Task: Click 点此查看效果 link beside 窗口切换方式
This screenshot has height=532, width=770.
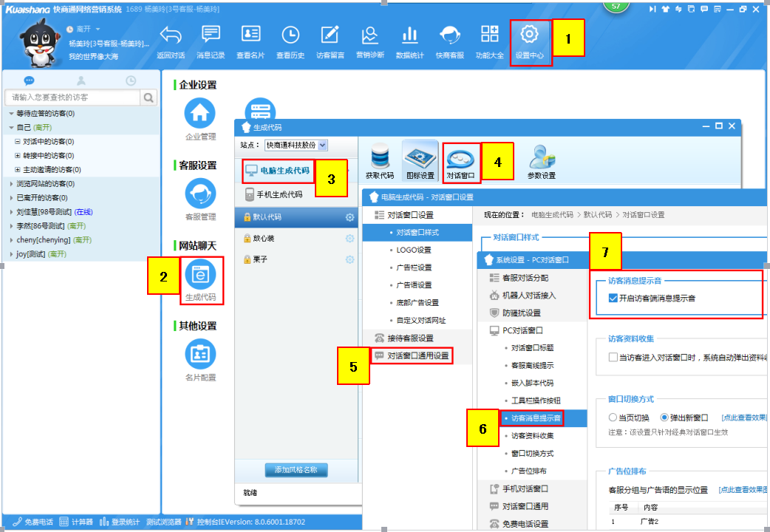Action: pyautogui.click(x=743, y=417)
